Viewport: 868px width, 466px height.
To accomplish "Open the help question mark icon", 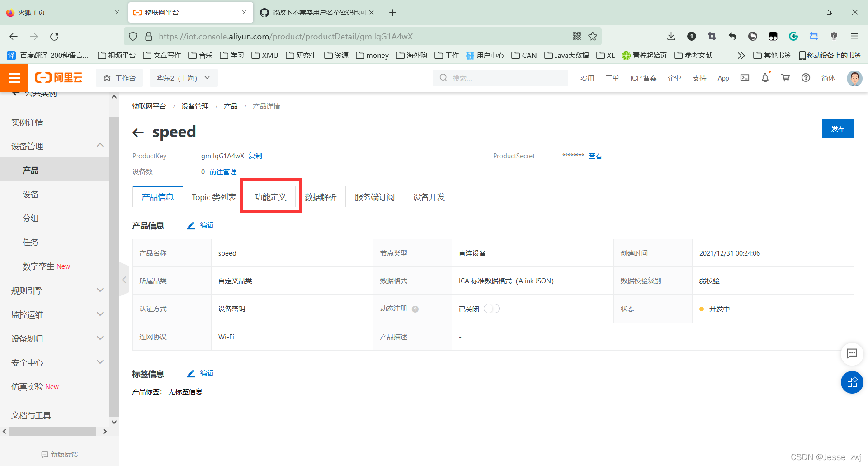I will click(806, 78).
